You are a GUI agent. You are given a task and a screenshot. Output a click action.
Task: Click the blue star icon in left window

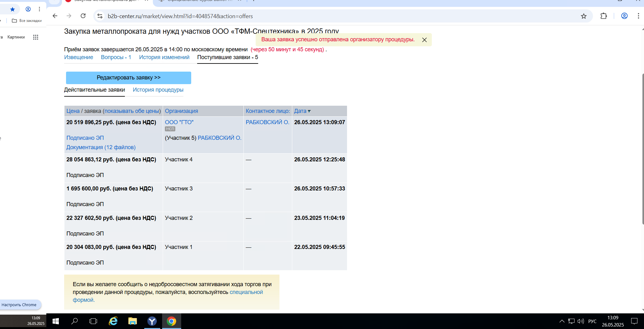pyautogui.click(x=13, y=9)
